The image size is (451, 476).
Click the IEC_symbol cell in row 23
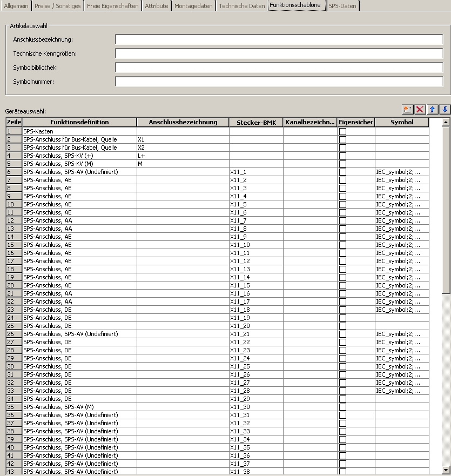pos(402,310)
